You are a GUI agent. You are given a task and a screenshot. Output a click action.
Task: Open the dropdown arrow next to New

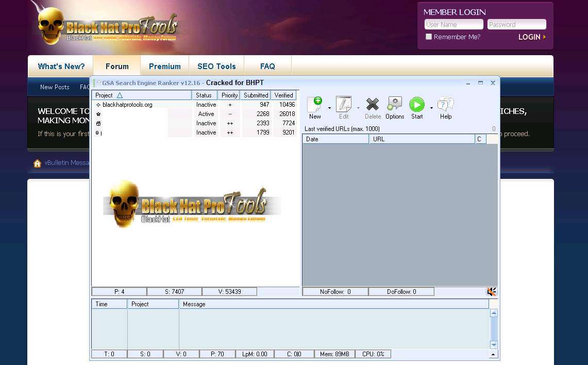330,108
